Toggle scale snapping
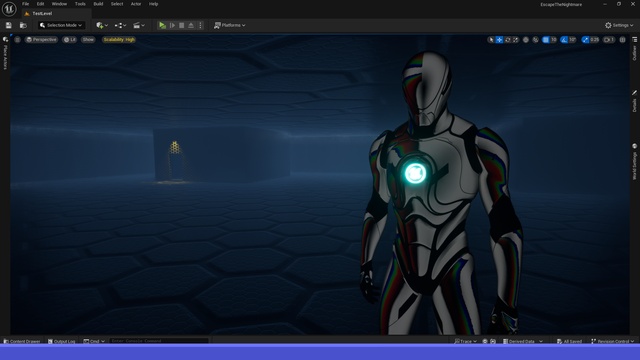The width and height of the screenshot is (640, 360). pos(585,40)
